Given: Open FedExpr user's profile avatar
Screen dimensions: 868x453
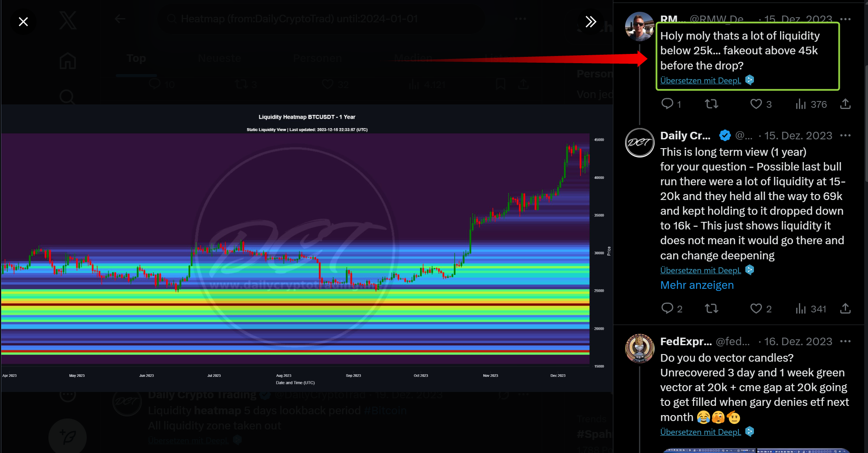Looking at the screenshot, I should point(639,349).
